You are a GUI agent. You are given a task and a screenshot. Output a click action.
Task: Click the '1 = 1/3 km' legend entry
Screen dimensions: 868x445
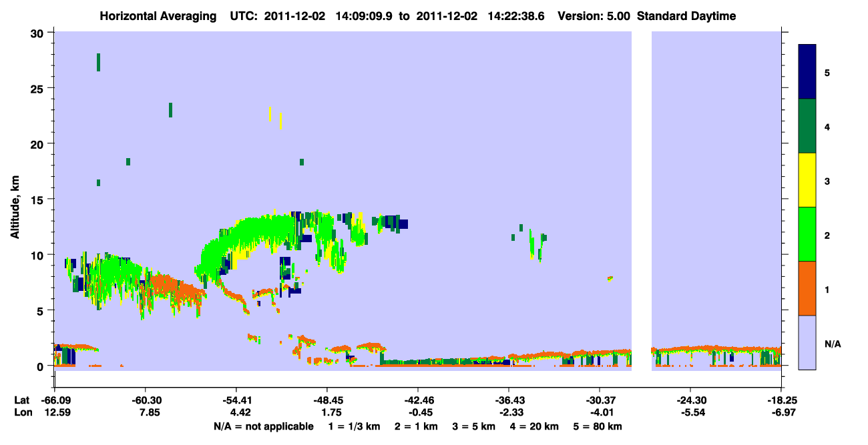(x=355, y=426)
